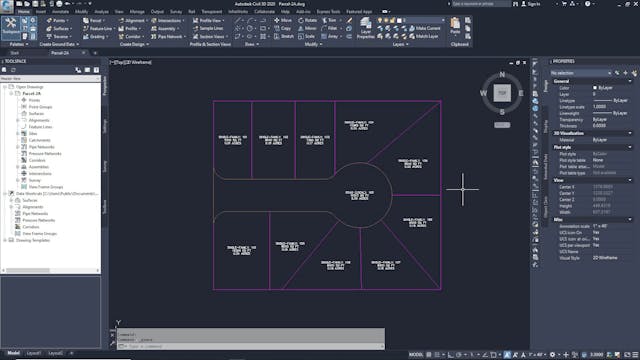Expand the Draw panel dropdown
640x360 pixels.
(x=251, y=44)
